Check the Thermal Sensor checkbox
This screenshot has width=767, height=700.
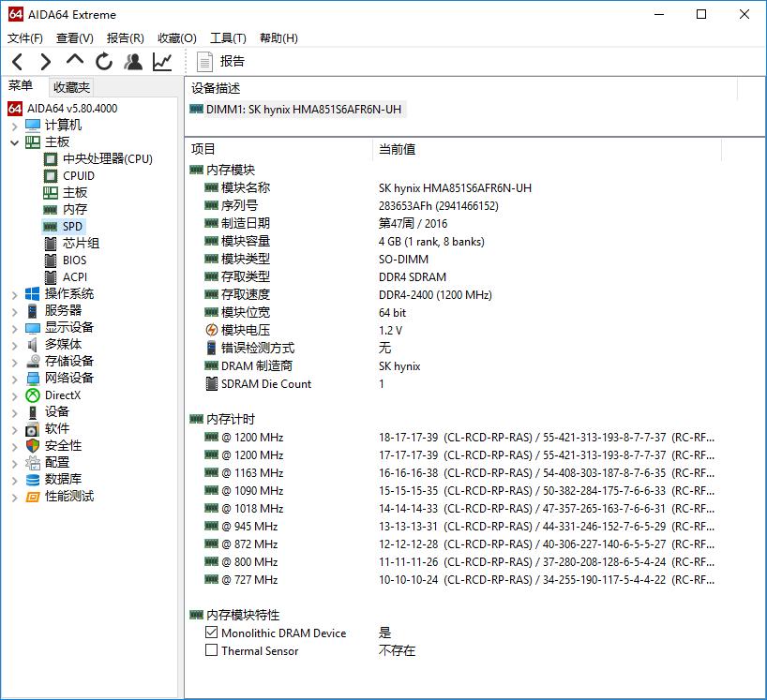click(211, 649)
